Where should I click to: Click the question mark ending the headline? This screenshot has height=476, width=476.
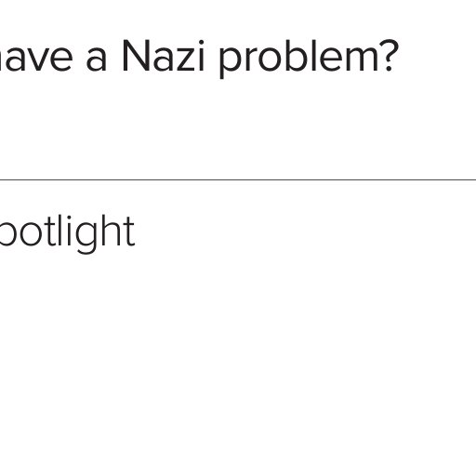click(390, 56)
